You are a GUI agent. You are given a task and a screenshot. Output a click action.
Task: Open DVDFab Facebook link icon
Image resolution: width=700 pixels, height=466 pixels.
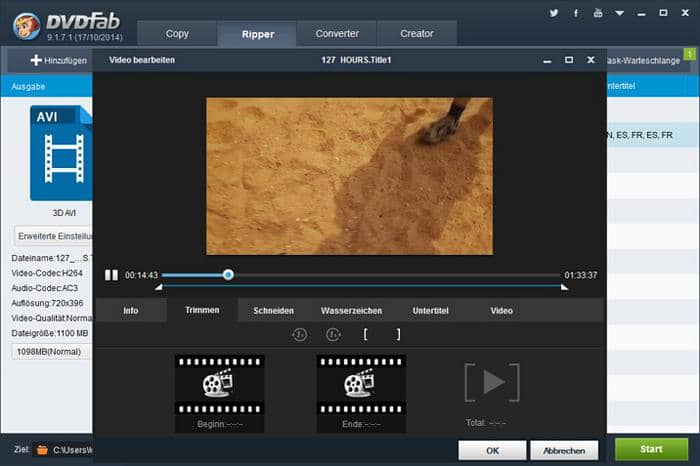click(x=576, y=13)
